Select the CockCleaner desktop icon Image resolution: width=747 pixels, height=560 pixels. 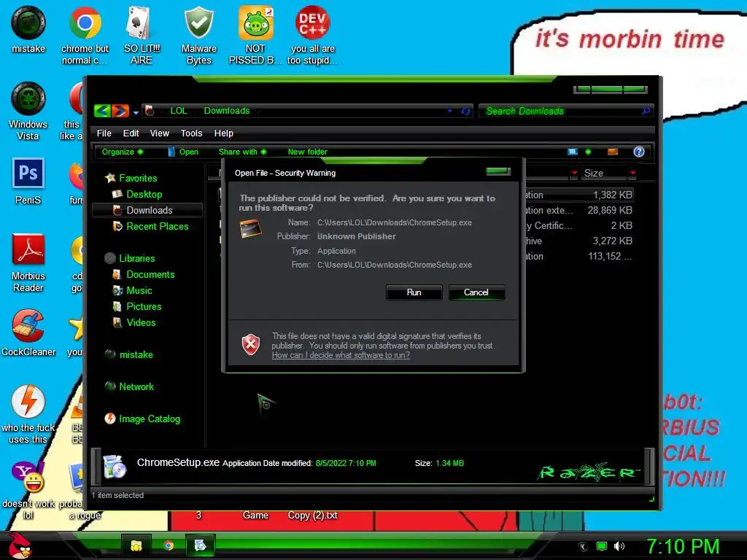coord(28,332)
